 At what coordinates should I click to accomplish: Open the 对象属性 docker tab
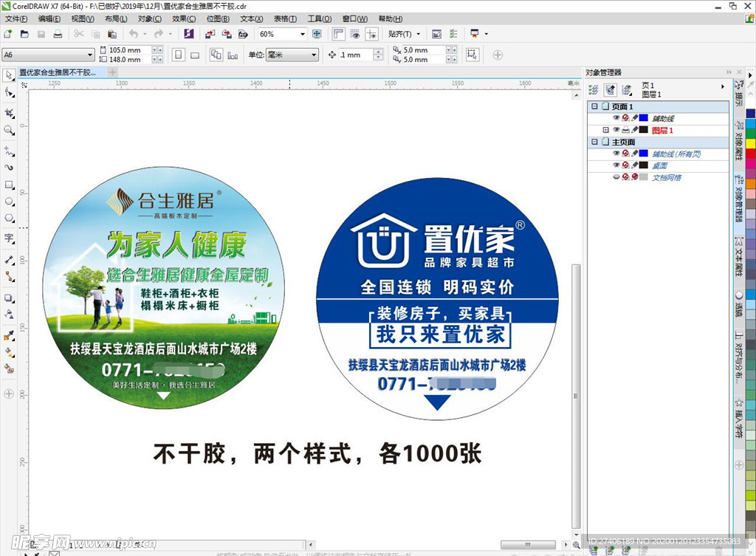tap(738, 141)
